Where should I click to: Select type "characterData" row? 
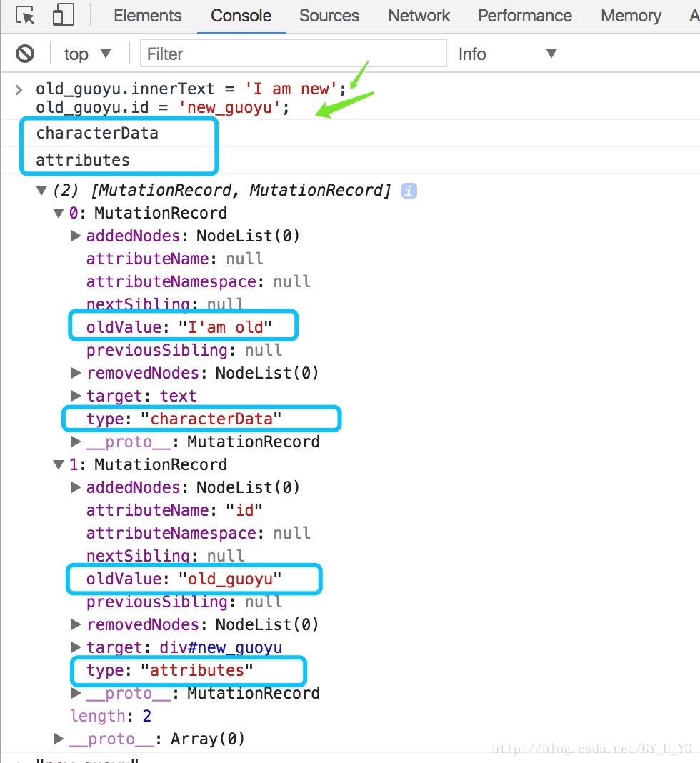(x=184, y=419)
